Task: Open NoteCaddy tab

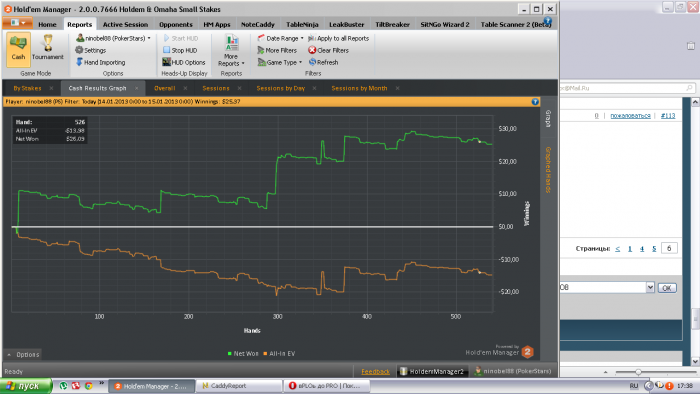Action: (258, 25)
